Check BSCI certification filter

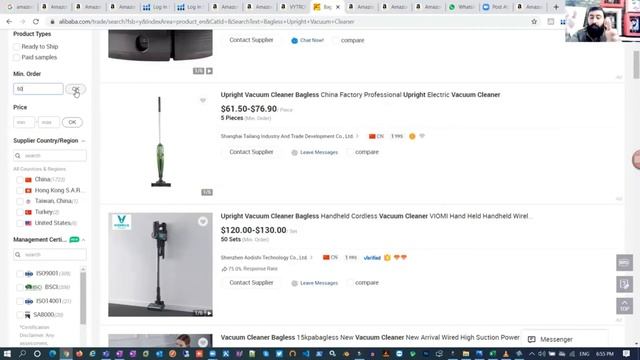pos(20,287)
